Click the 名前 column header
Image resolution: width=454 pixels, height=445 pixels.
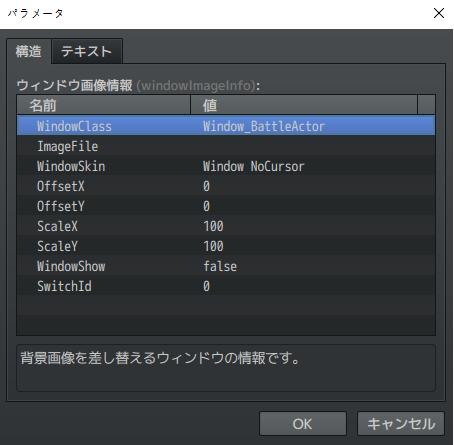tap(104, 105)
